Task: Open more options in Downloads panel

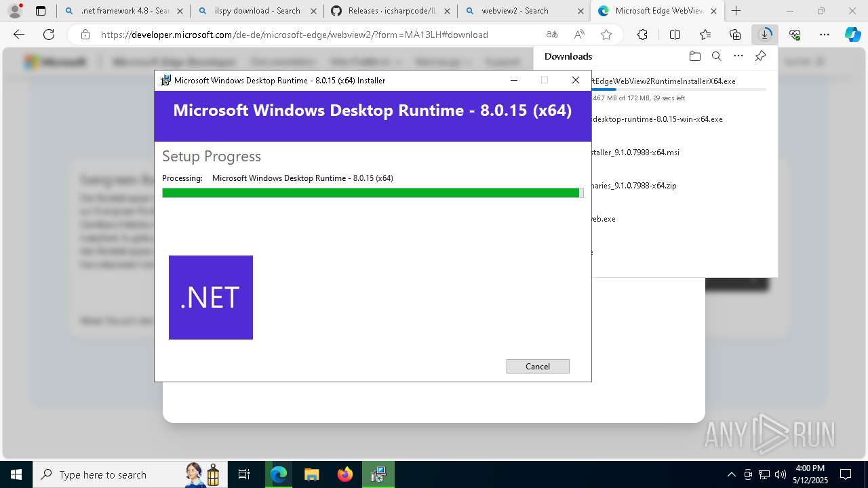Action: pyautogui.click(x=738, y=56)
